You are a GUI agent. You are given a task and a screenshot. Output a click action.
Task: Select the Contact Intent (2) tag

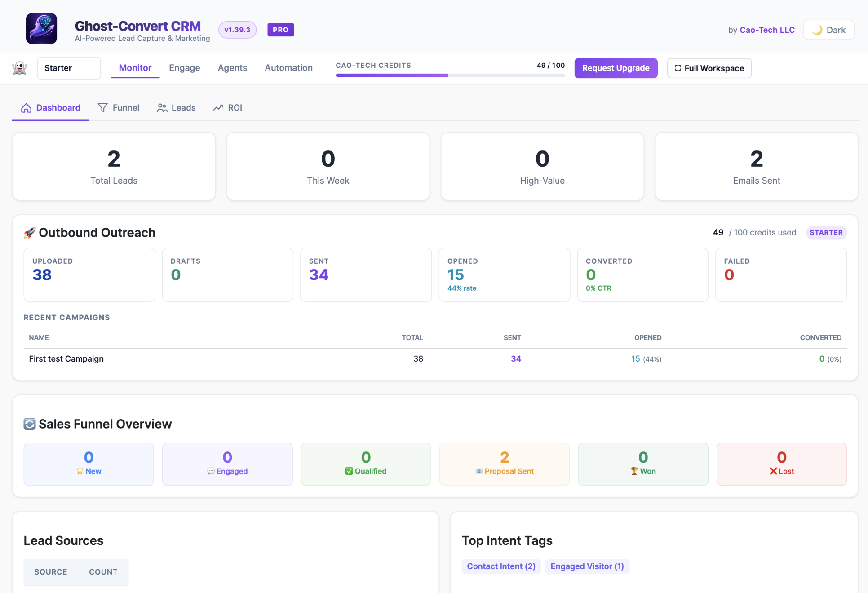pyautogui.click(x=501, y=566)
